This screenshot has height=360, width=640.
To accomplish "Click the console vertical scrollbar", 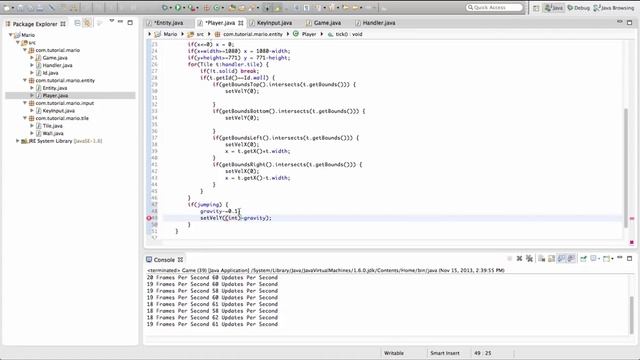I will [631, 314].
